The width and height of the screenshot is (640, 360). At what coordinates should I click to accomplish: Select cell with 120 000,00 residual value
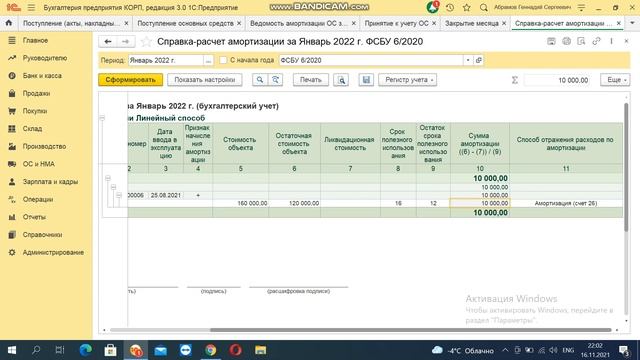coord(294,203)
